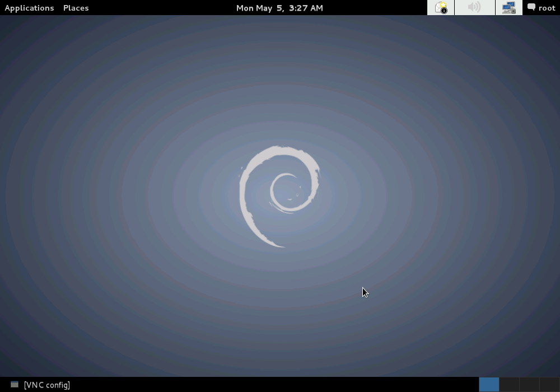The image size is (560, 392).
Task: Switch to the third workspace
Action: [x=529, y=384]
